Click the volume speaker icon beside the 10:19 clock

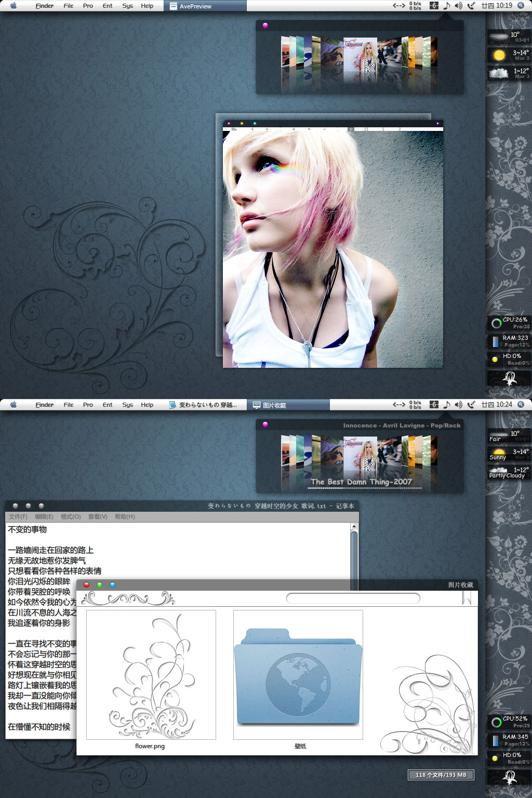[x=458, y=6]
